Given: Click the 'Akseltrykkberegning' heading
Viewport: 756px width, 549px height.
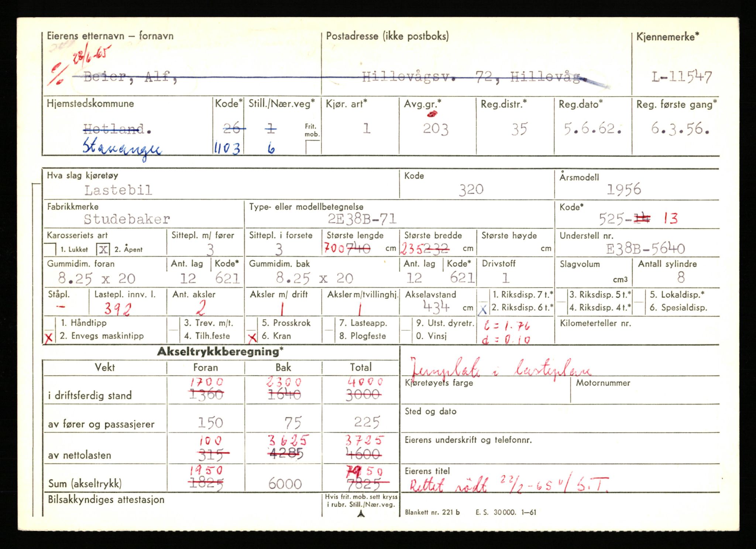Looking at the screenshot, I should click(220, 352).
